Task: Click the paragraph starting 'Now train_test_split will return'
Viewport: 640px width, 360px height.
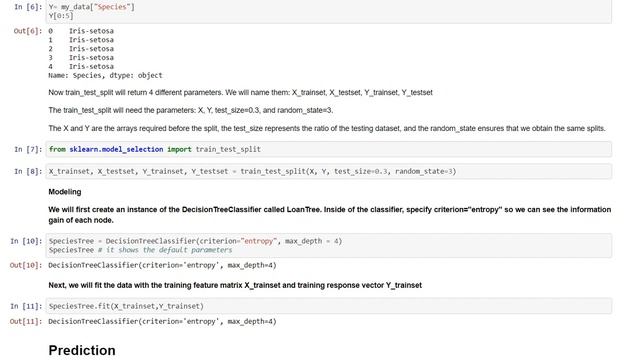Action: click(240, 93)
